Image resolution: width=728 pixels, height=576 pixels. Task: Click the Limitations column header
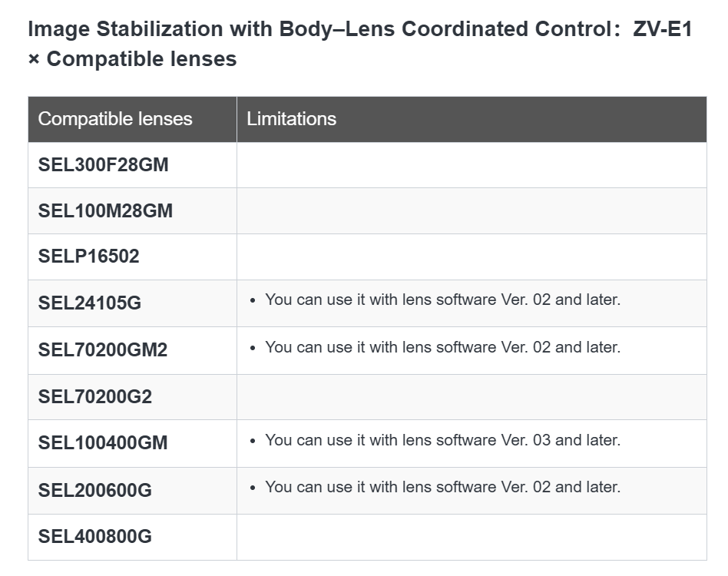pos(292,119)
